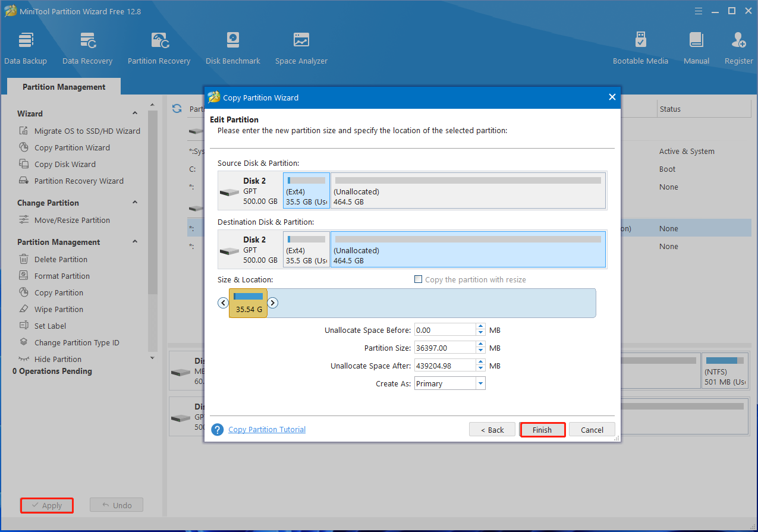The width and height of the screenshot is (758, 532).
Task: Switch to Partition Management tab
Action: 64,87
